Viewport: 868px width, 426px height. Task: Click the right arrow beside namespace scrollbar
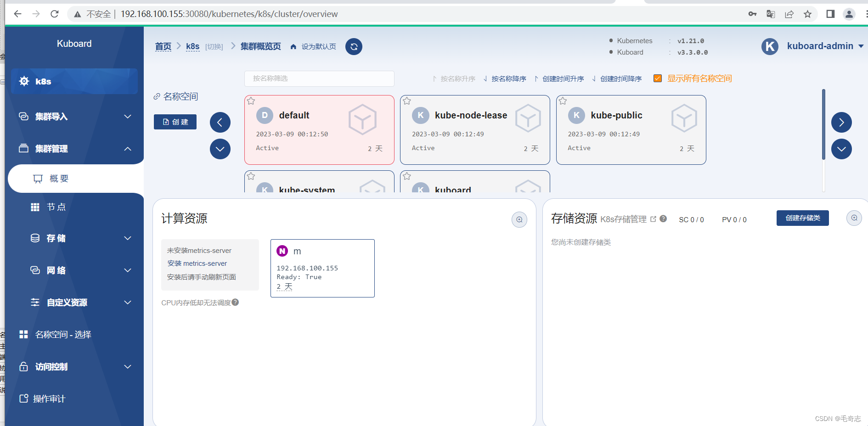(x=841, y=122)
